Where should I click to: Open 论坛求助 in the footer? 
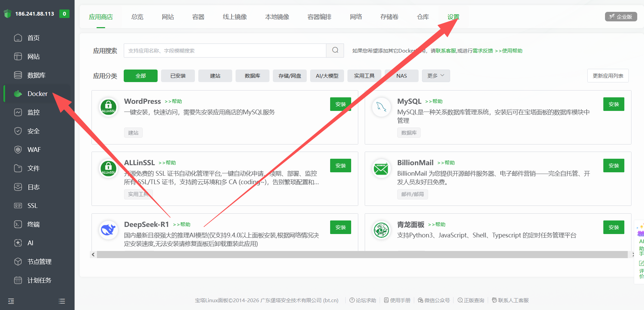[363, 300]
